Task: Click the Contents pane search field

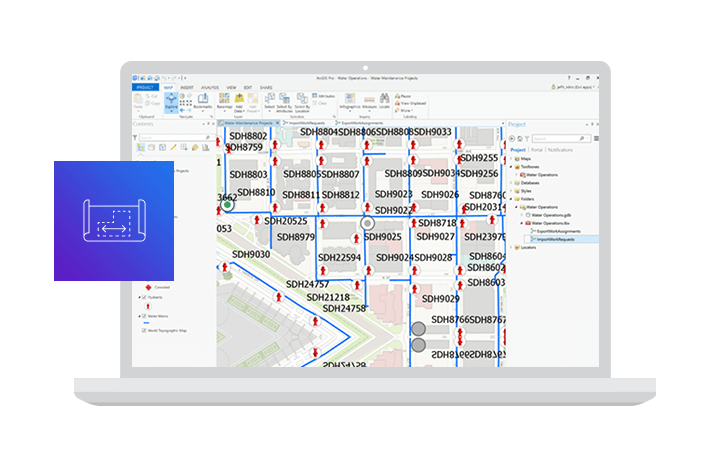Action: (175, 137)
